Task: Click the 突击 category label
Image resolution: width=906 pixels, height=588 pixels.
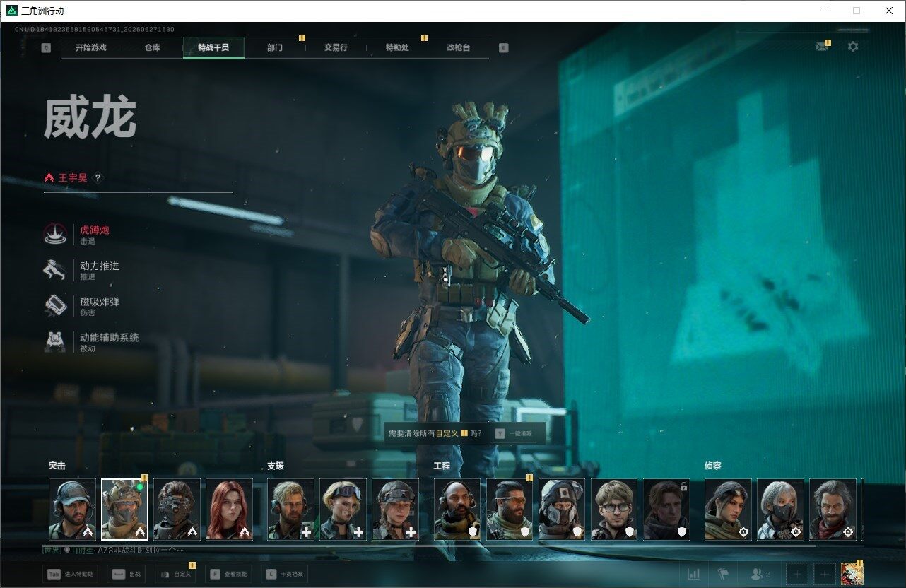Action: click(57, 466)
